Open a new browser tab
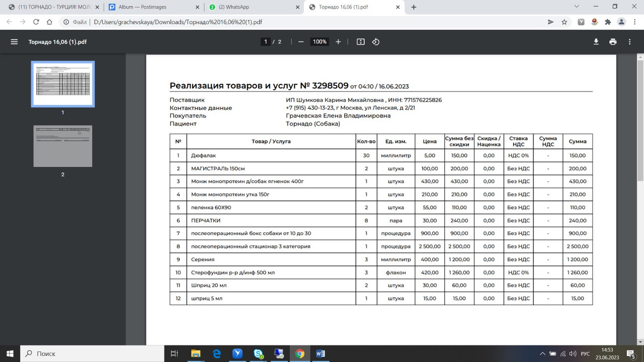 [414, 7]
